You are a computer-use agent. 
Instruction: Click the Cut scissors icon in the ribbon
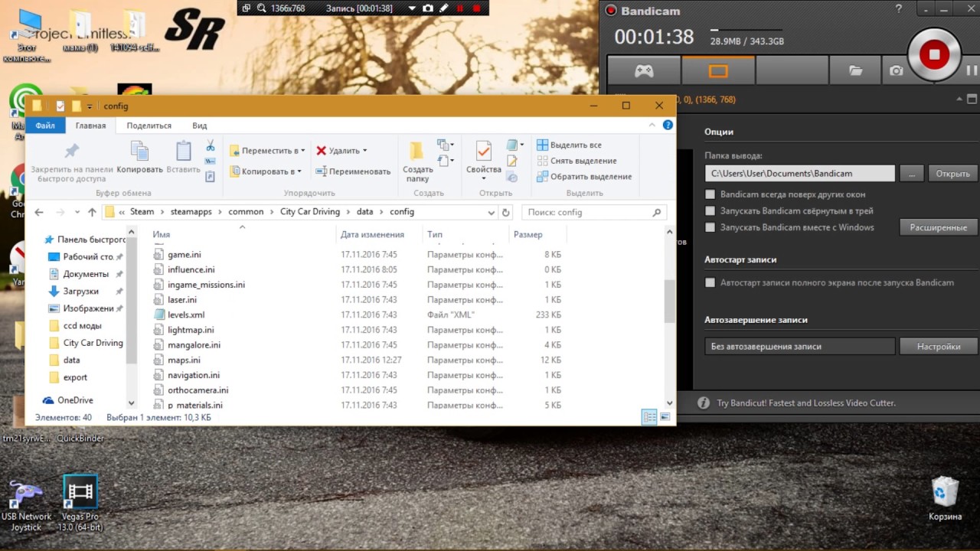point(210,145)
